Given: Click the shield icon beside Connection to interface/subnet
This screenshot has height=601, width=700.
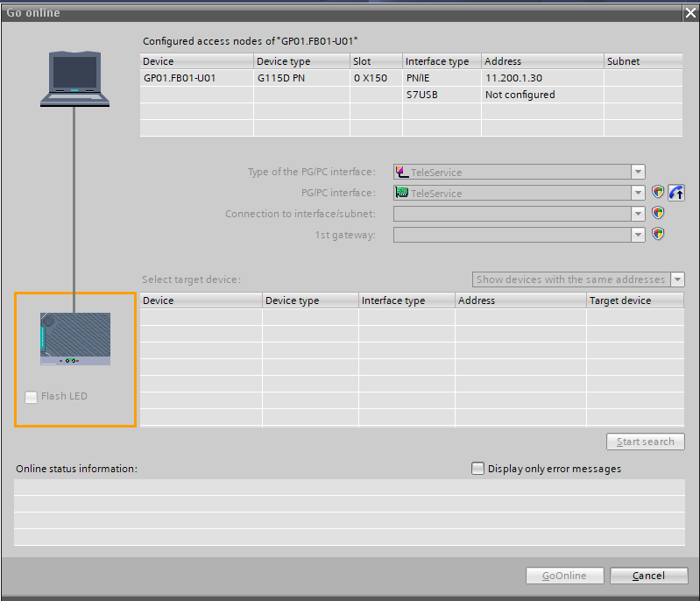Looking at the screenshot, I should pyautogui.click(x=658, y=213).
